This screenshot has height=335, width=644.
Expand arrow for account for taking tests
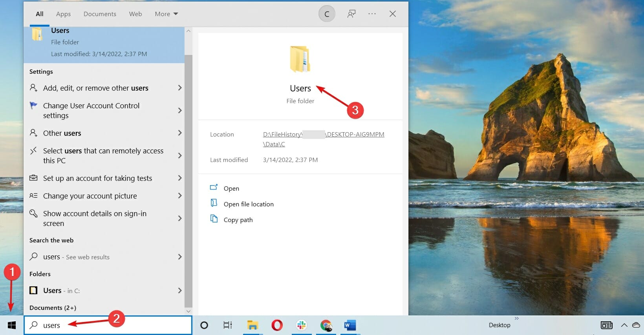[x=180, y=178]
